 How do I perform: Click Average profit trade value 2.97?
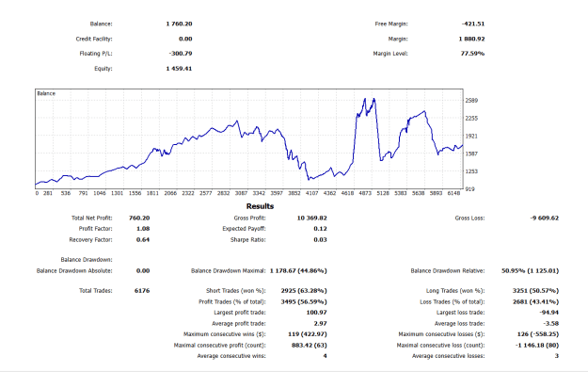click(x=320, y=323)
